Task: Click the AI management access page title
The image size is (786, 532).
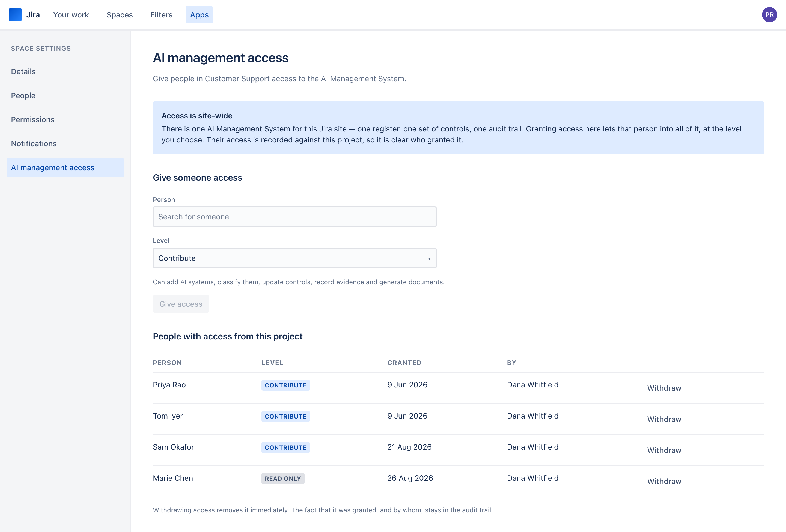Action: [221, 58]
